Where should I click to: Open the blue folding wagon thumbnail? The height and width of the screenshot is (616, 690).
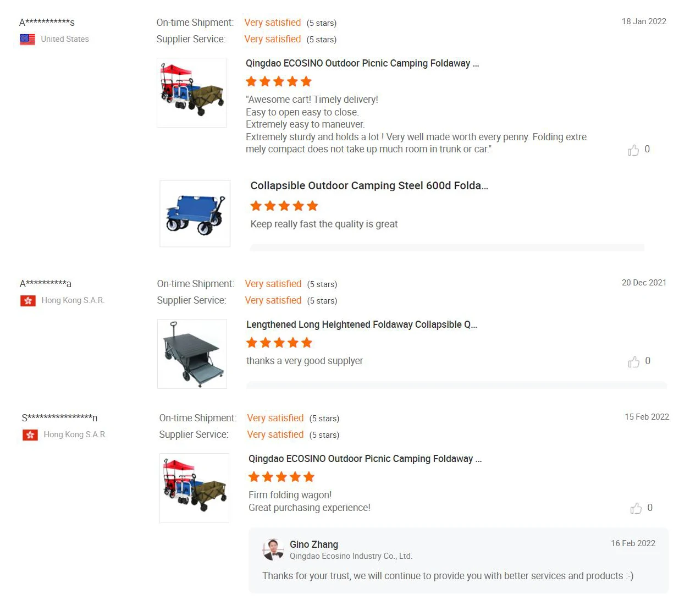pos(195,213)
